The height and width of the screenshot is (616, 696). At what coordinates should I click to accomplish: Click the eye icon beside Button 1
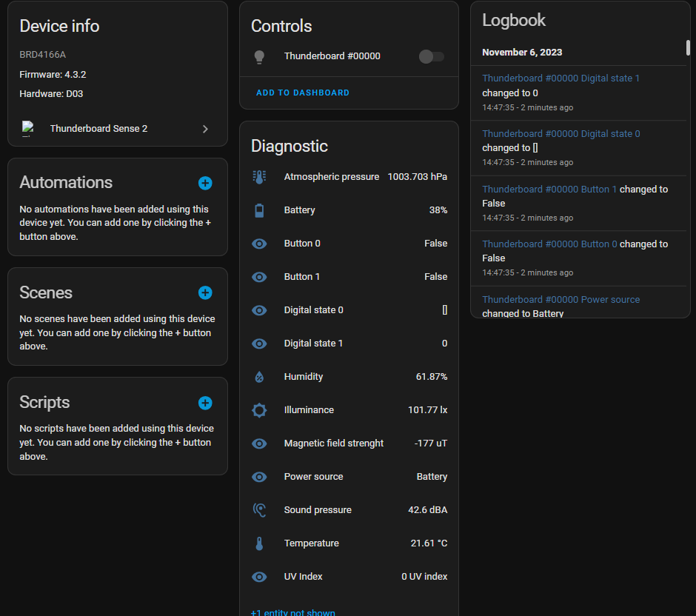[x=259, y=277]
